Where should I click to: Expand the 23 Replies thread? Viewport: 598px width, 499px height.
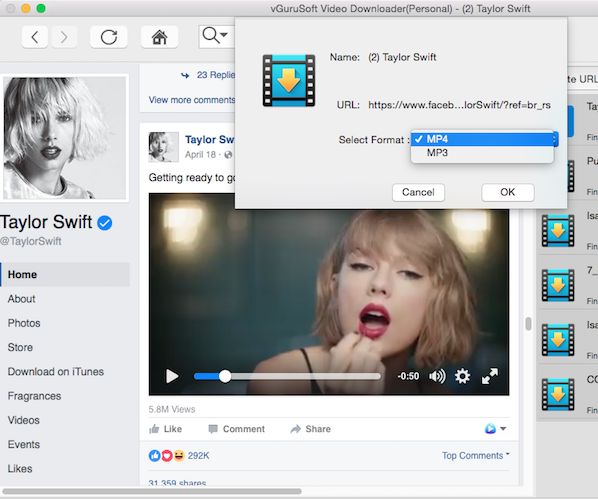tap(216, 75)
